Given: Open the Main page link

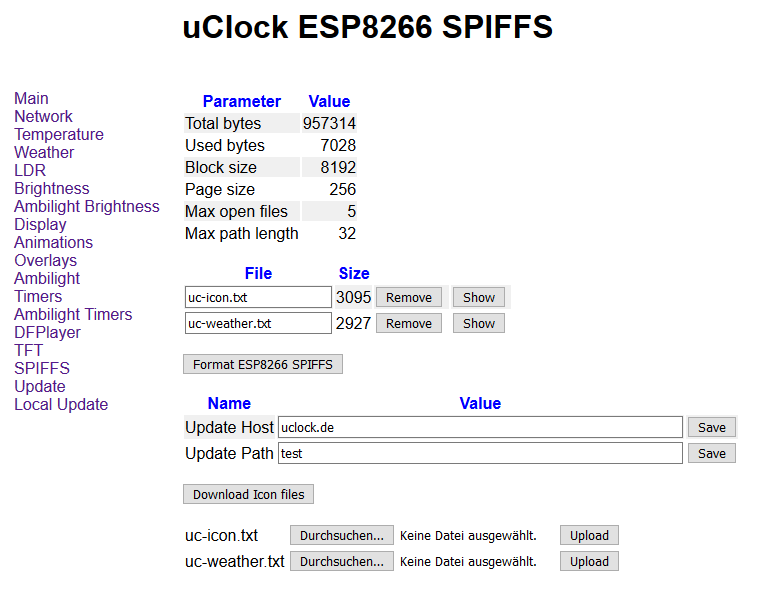Looking at the screenshot, I should 31,98.
